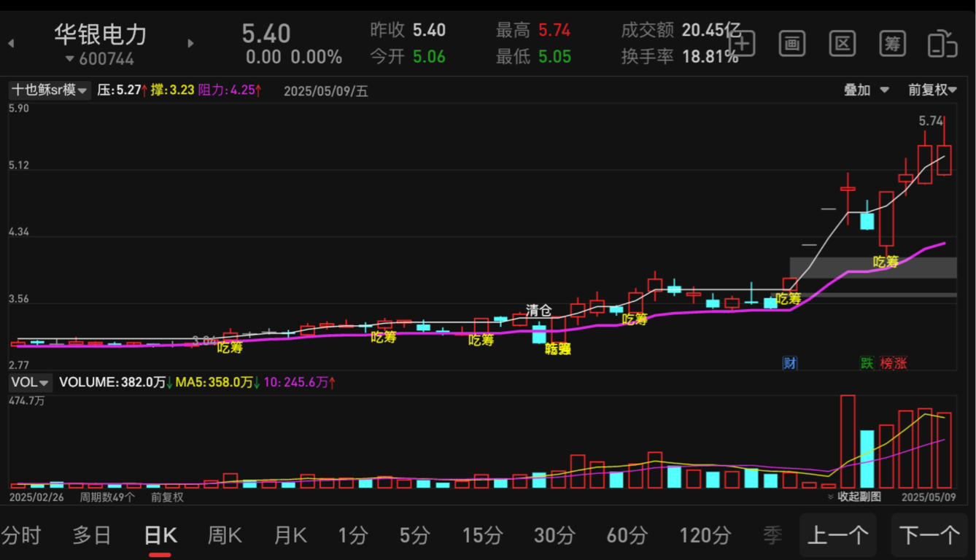Select the 1分 minute chart tab
The width and height of the screenshot is (976, 560).
tap(353, 536)
